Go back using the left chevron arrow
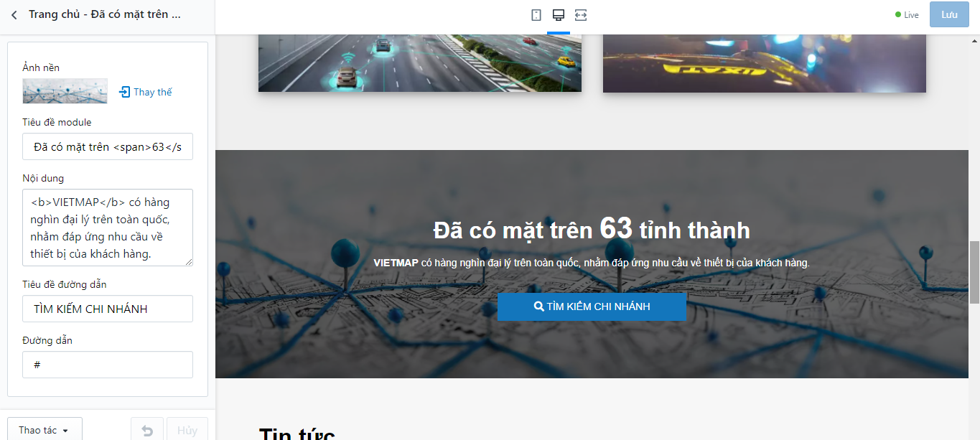This screenshot has height=440, width=980. (14, 14)
